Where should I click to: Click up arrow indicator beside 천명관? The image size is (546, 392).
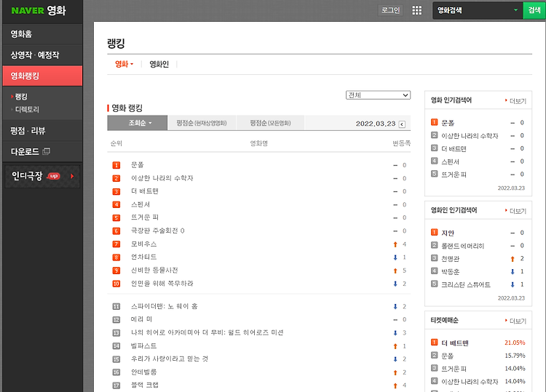click(x=513, y=259)
